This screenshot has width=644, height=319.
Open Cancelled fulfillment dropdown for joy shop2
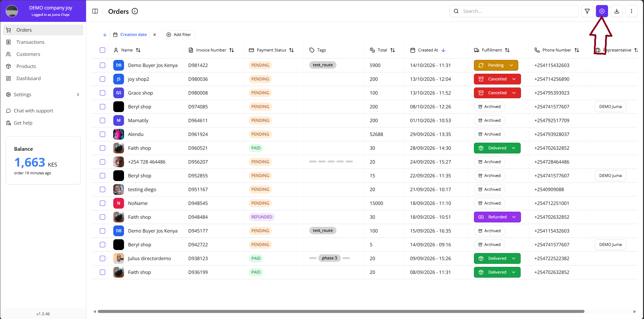coord(497,79)
